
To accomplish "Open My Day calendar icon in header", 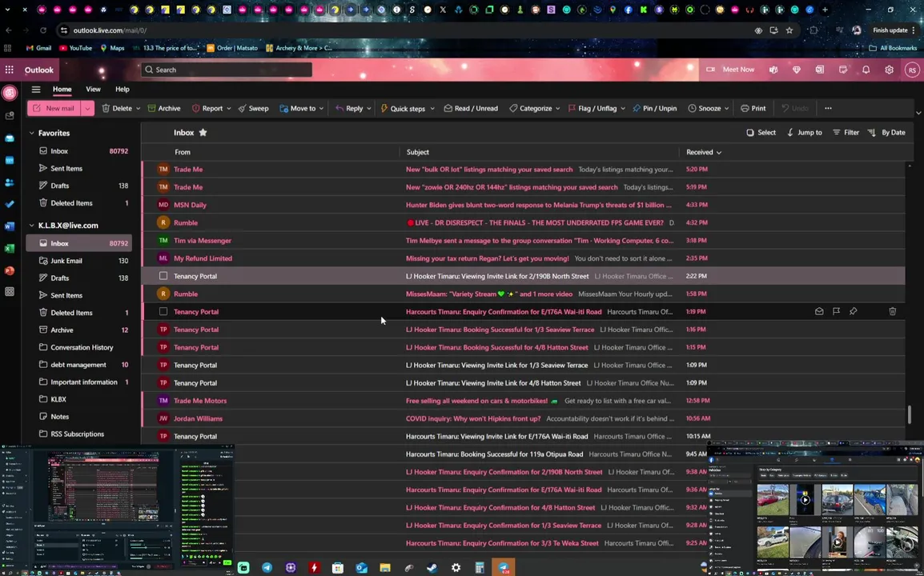I will pos(842,70).
